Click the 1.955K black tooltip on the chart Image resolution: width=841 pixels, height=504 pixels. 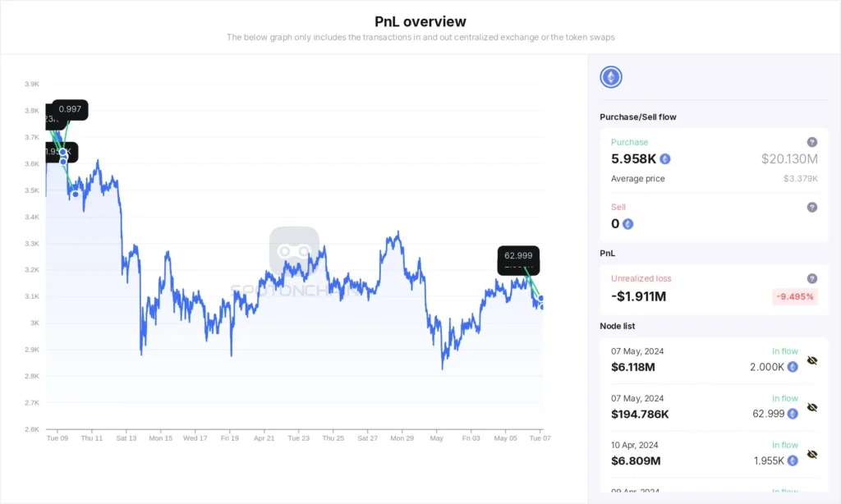pos(59,152)
